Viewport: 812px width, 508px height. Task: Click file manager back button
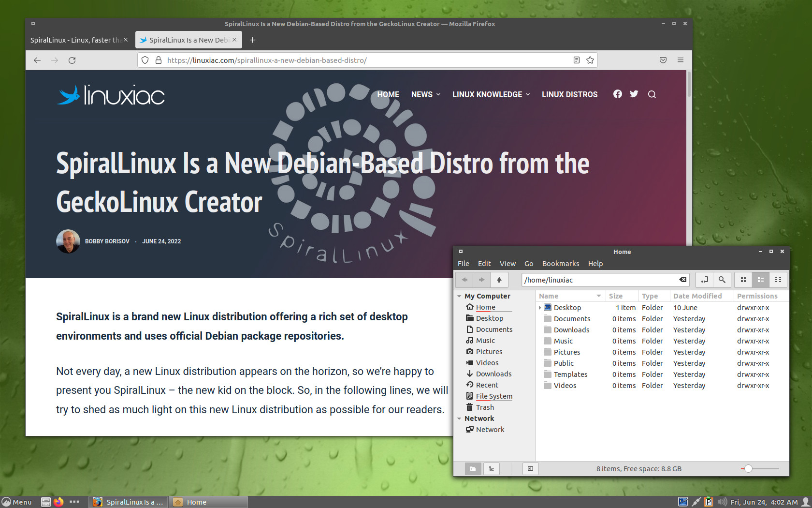coord(464,280)
